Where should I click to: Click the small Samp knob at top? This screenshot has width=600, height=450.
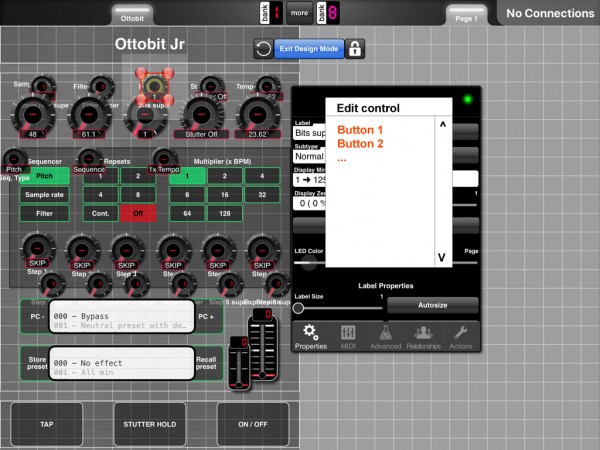43,86
